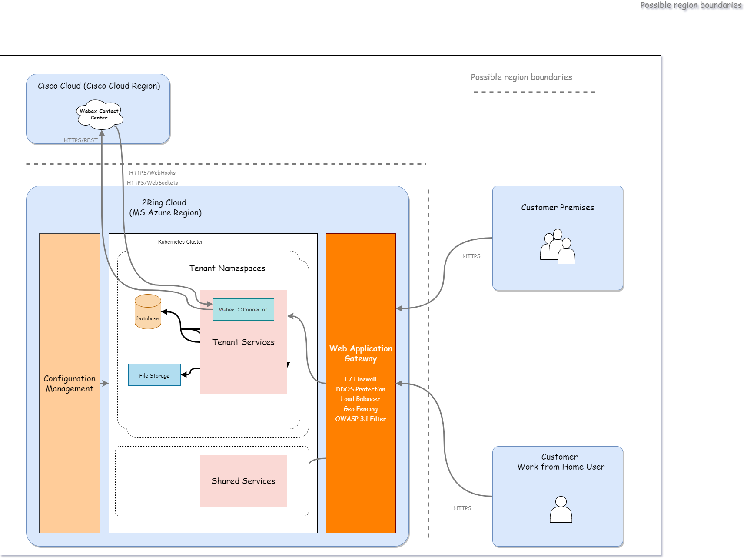Click the HTTPS/WebHooks connection label
Screen dimensions: 747x560
(152, 172)
